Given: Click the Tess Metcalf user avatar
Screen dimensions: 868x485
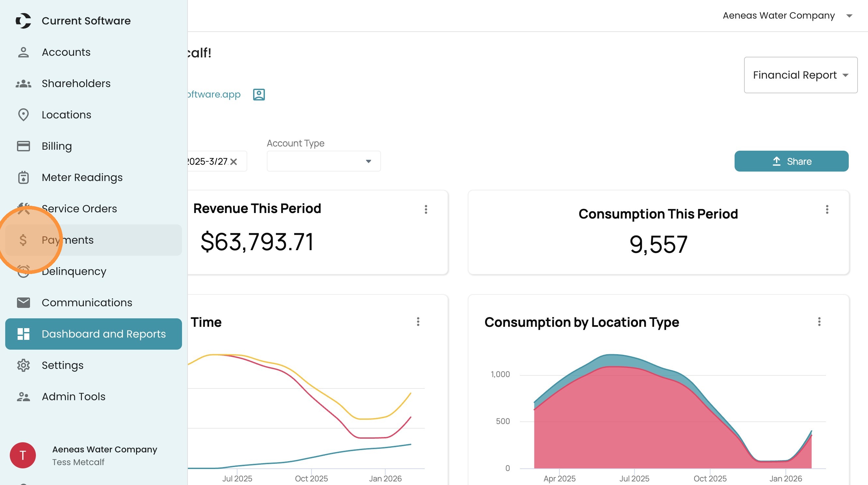Looking at the screenshot, I should tap(23, 455).
